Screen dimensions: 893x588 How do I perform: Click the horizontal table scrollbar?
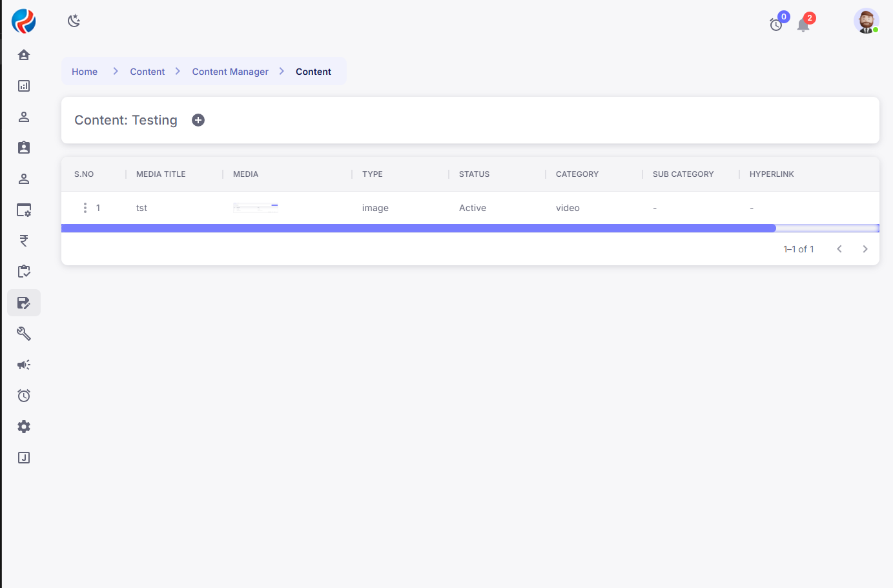tap(418, 228)
